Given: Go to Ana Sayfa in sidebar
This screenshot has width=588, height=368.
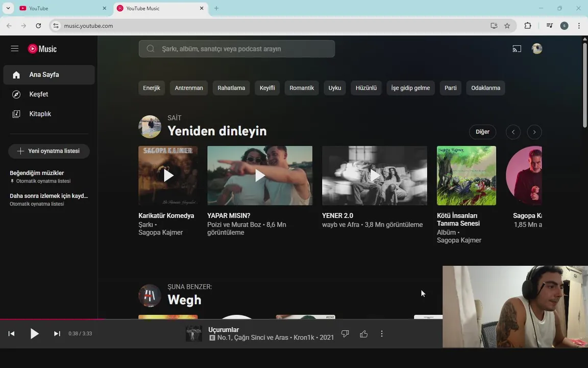Looking at the screenshot, I should 49,75.
